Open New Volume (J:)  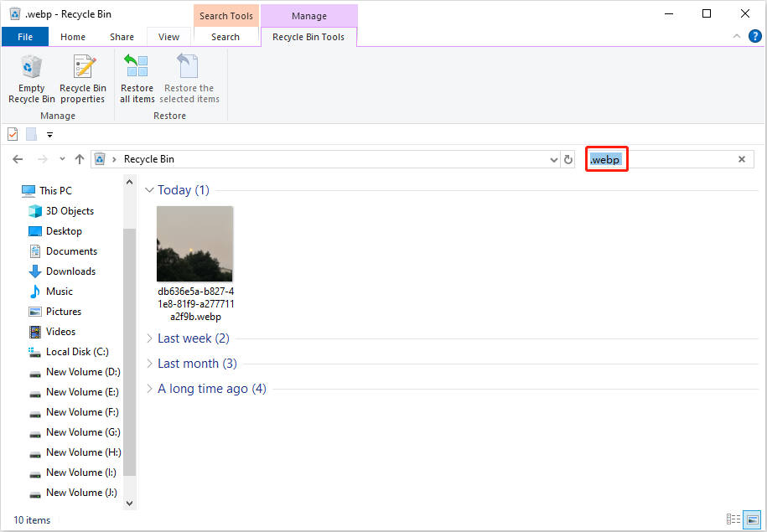[74, 492]
